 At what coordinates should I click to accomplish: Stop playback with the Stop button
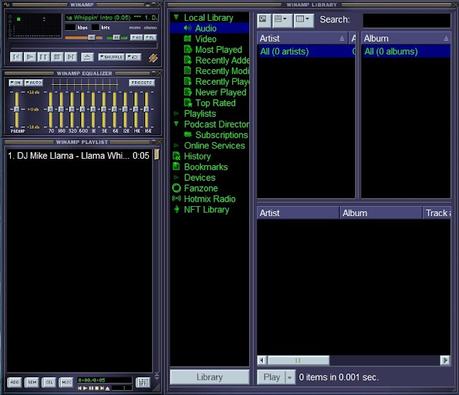pyautogui.click(x=57, y=57)
